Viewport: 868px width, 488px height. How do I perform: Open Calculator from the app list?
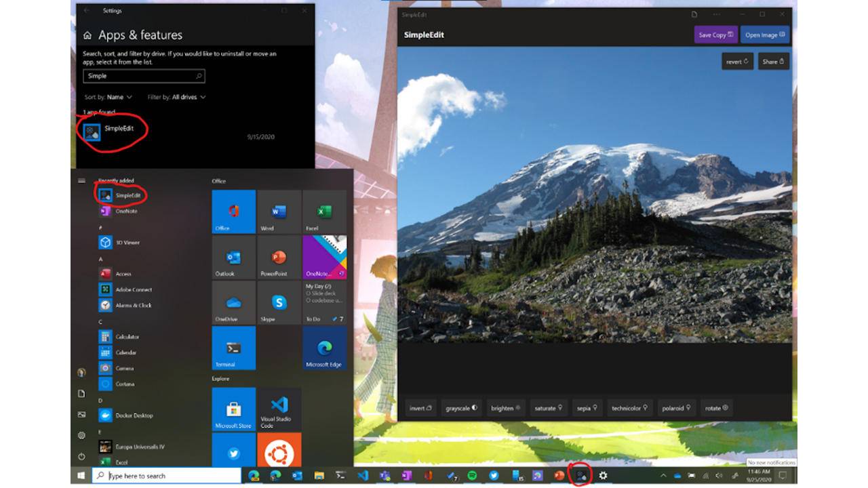pos(120,336)
